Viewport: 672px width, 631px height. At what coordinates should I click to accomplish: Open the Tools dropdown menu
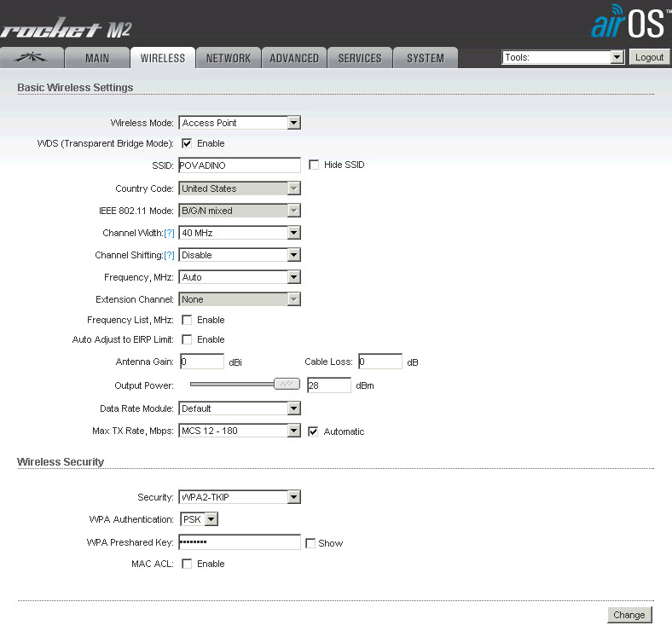coord(563,57)
